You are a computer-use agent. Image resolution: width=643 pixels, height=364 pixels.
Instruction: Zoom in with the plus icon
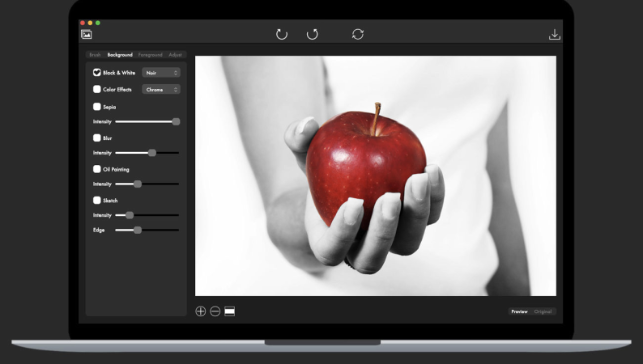(201, 311)
